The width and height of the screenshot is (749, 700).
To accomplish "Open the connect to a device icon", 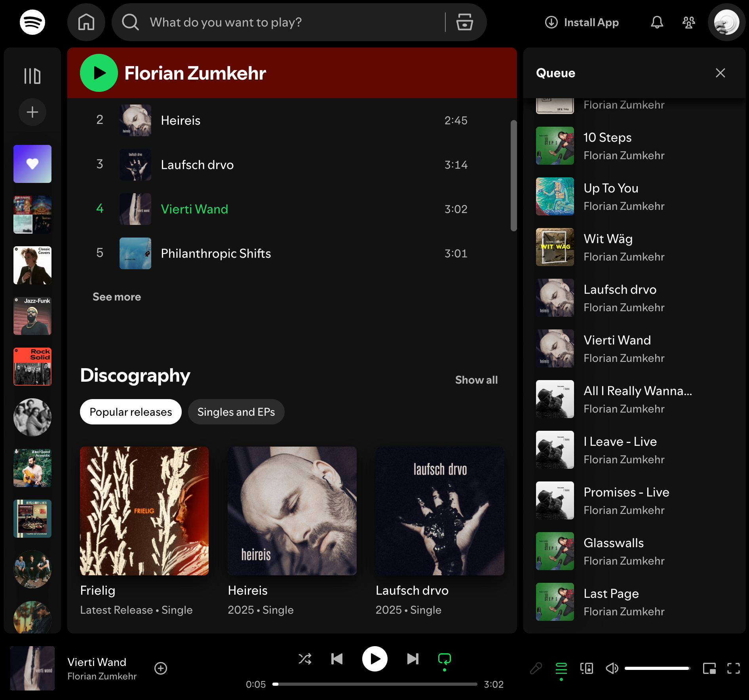I will pyautogui.click(x=587, y=668).
